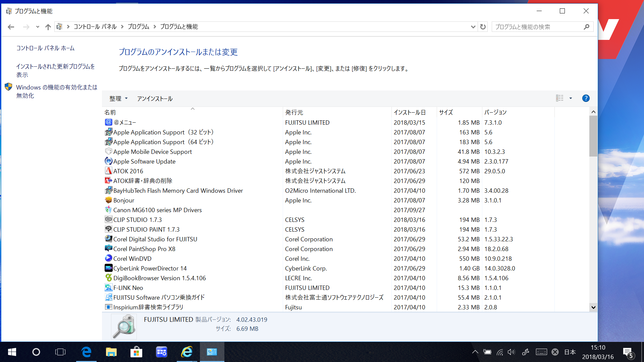The image size is (644, 362).
Task: Expand the address bar history dropdown
Action: (x=473, y=27)
